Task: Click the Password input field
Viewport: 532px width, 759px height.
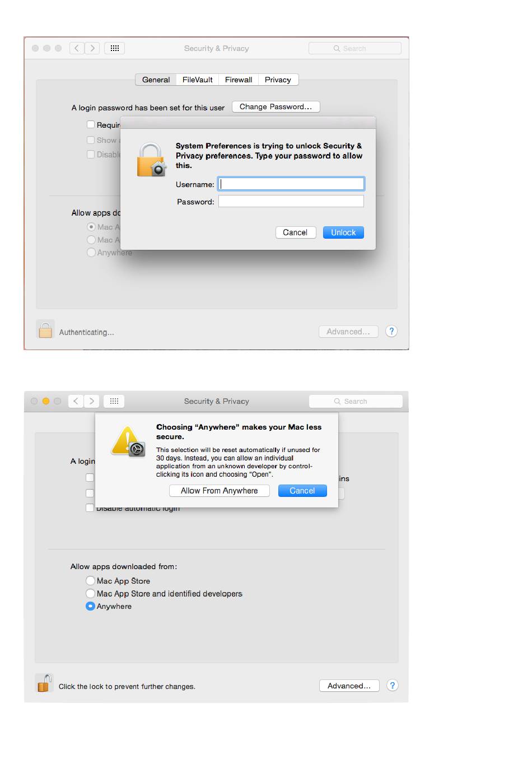Action: 291,201
